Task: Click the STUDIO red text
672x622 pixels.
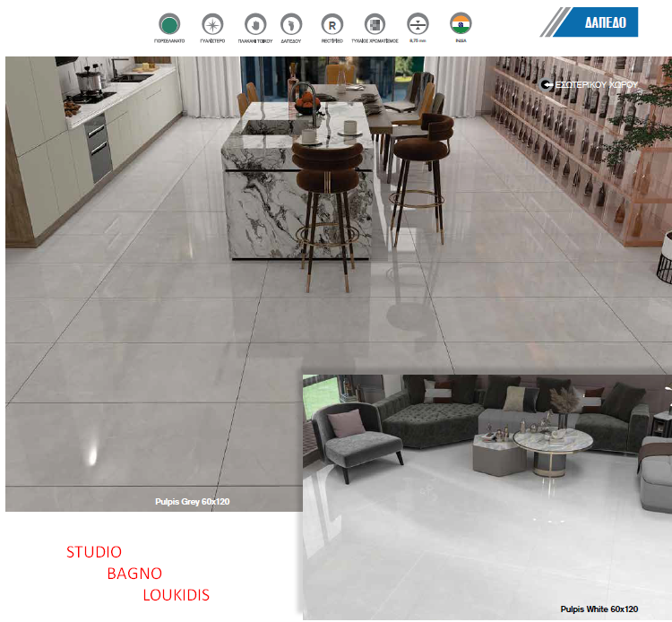Action: [94, 552]
